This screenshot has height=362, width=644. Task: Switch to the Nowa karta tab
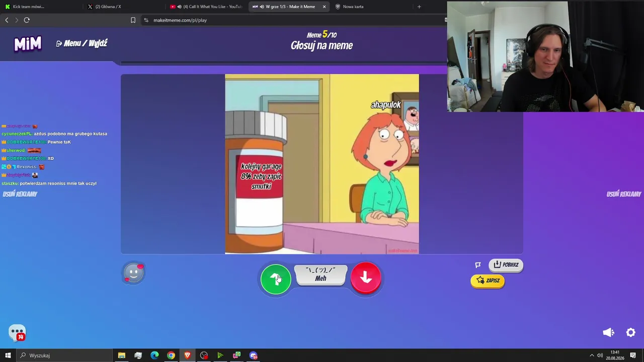(372, 7)
